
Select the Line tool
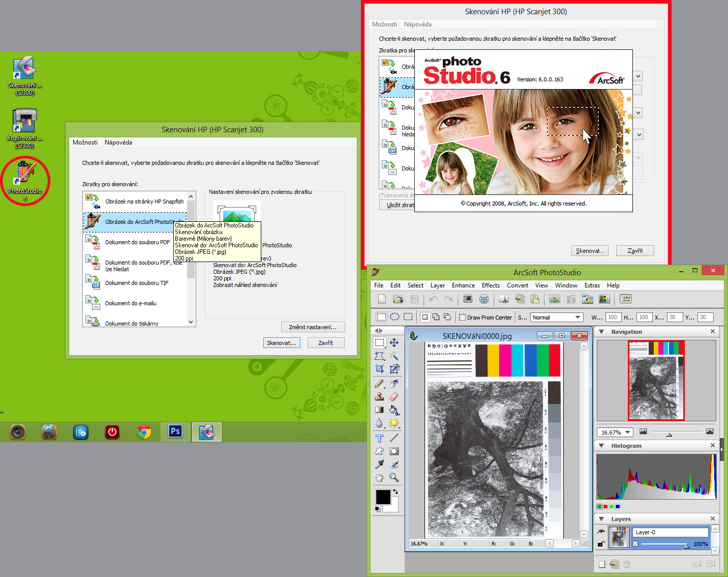pyautogui.click(x=394, y=438)
